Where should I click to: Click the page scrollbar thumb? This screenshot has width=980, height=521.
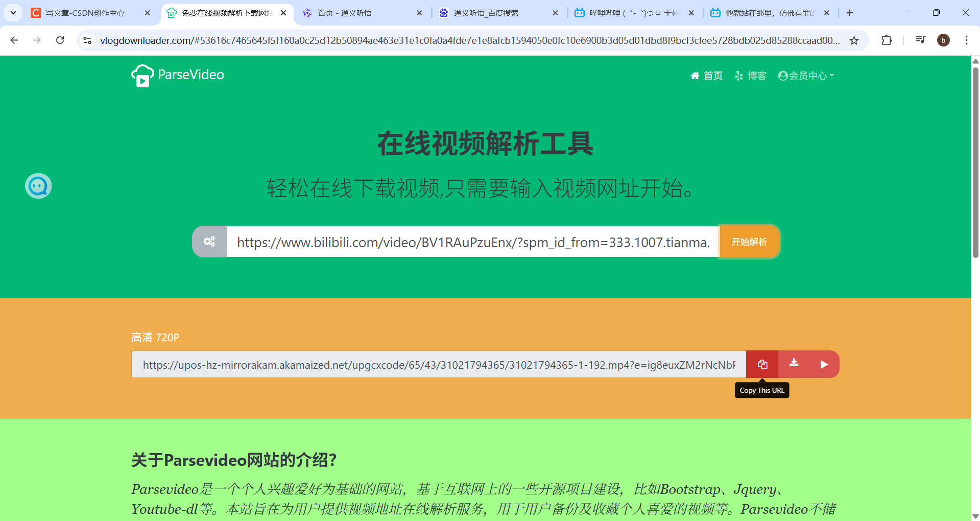tap(975, 162)
